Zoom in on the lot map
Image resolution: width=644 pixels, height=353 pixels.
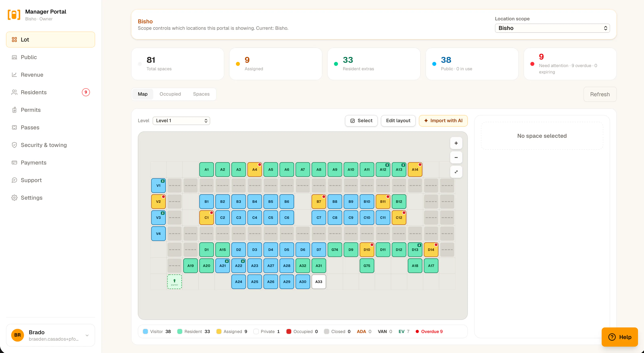(456, 143)
